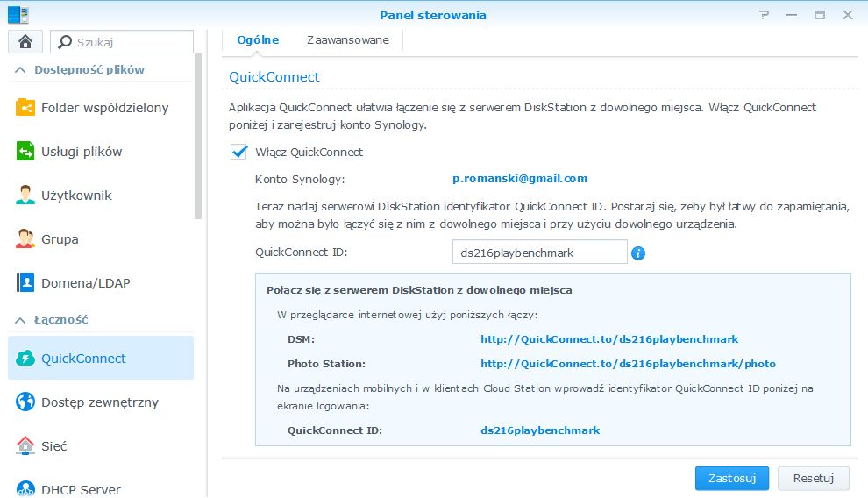Select the Domena/LDAP label

pos(86,282)
